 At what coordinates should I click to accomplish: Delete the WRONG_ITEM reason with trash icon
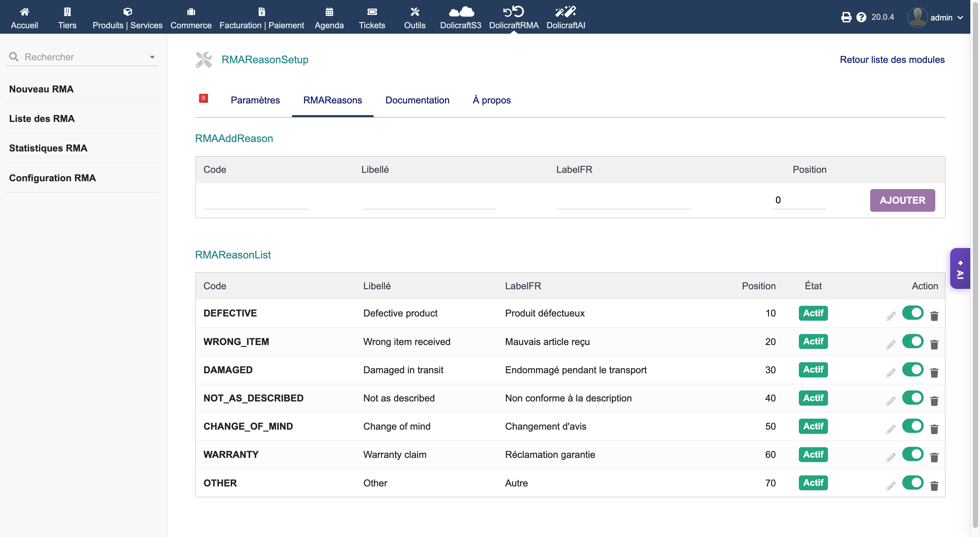(x=934, y=344)
